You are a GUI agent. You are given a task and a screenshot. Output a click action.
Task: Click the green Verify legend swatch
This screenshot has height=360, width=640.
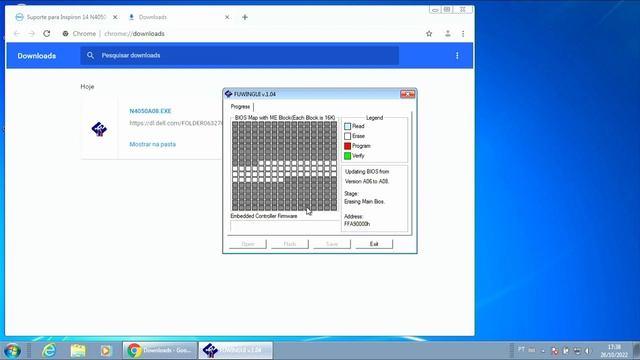pos(347,156)
